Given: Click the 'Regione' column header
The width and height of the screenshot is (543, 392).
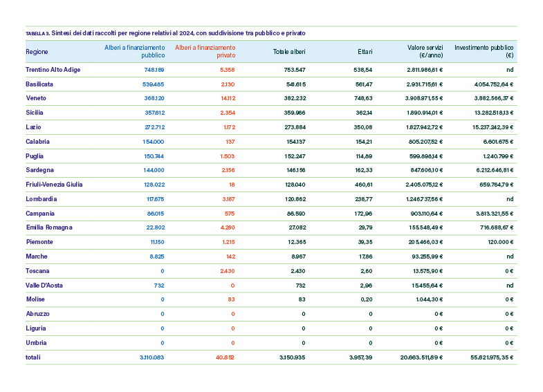Looking at the screenshot, I should click(x=37, y=51).
